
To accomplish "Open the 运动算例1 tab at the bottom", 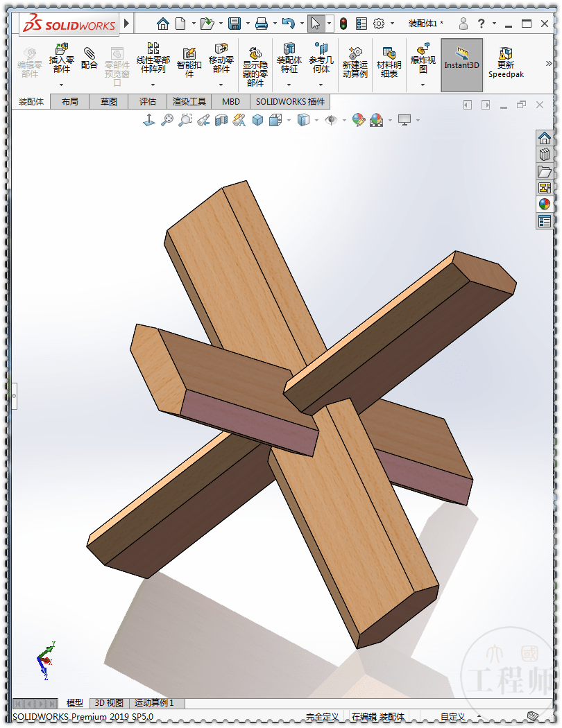I will click(x=153, y=702).
